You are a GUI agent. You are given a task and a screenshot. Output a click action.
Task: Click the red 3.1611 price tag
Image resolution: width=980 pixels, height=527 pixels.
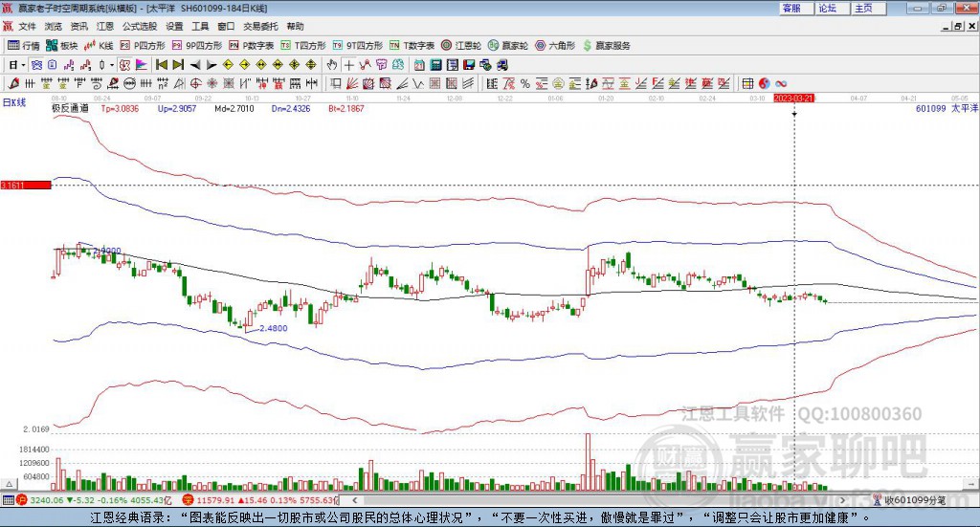click(26, 185)
